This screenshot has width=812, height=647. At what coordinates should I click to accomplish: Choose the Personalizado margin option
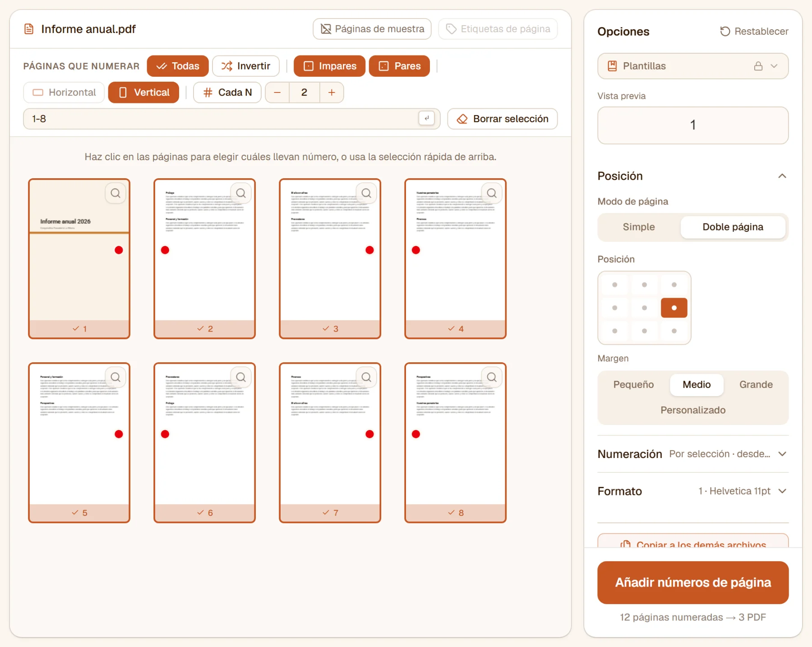coord(693,410)
